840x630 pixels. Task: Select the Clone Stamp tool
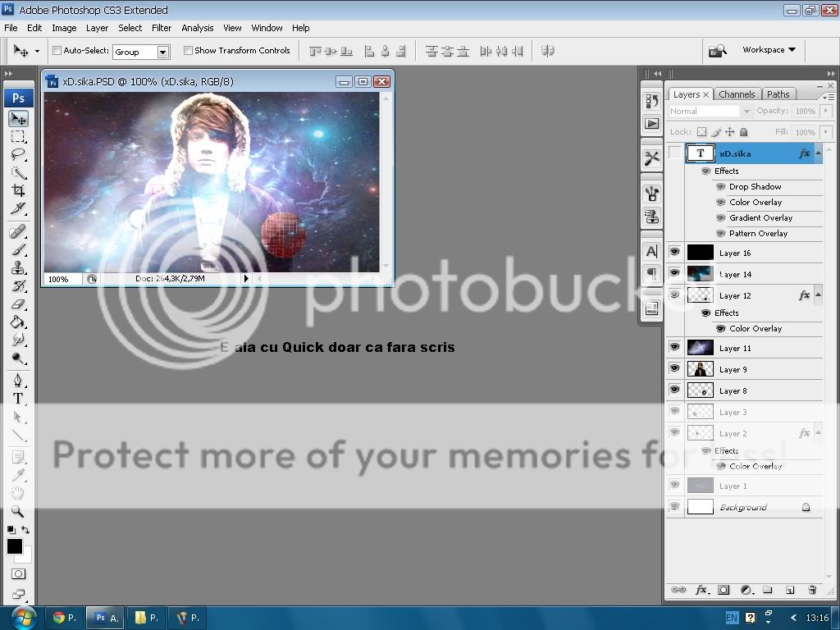18,267
